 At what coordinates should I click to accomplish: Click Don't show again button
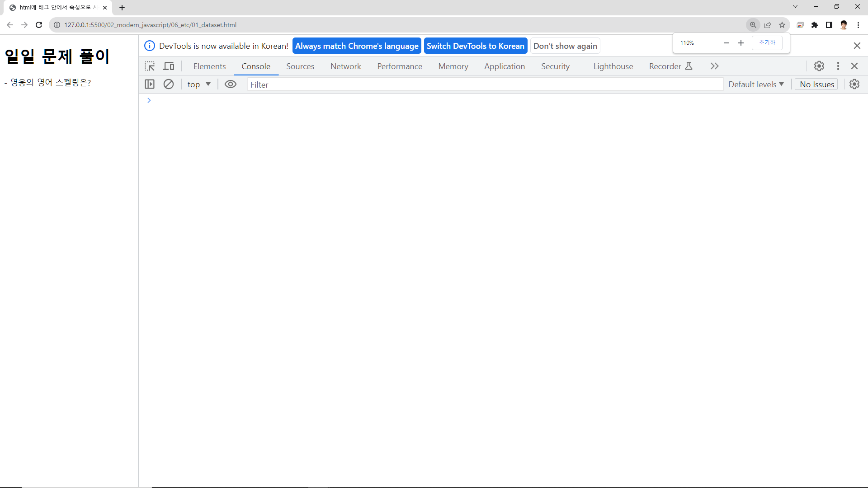tap(565, 46)
